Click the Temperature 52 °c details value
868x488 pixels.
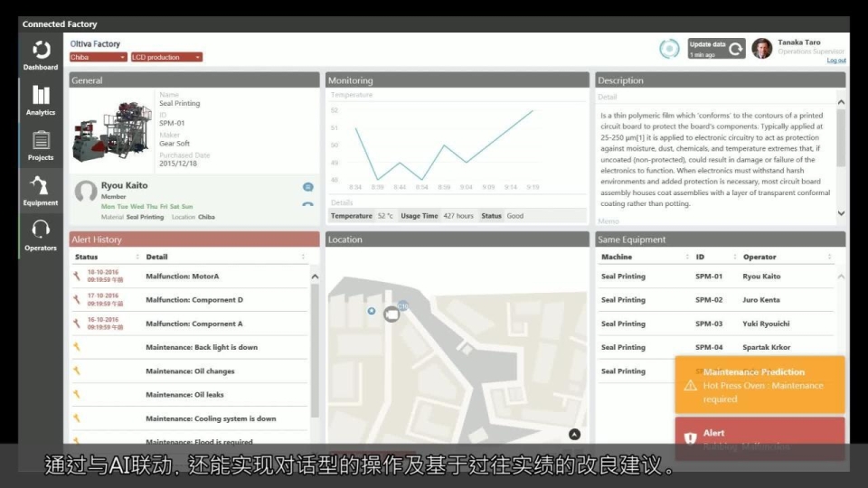pyautogui.click(x=385, y=216)
